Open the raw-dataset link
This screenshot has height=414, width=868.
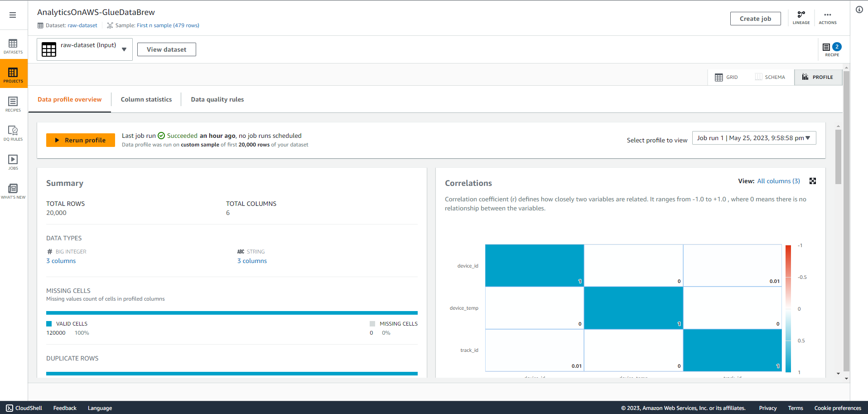pos(82,25)
